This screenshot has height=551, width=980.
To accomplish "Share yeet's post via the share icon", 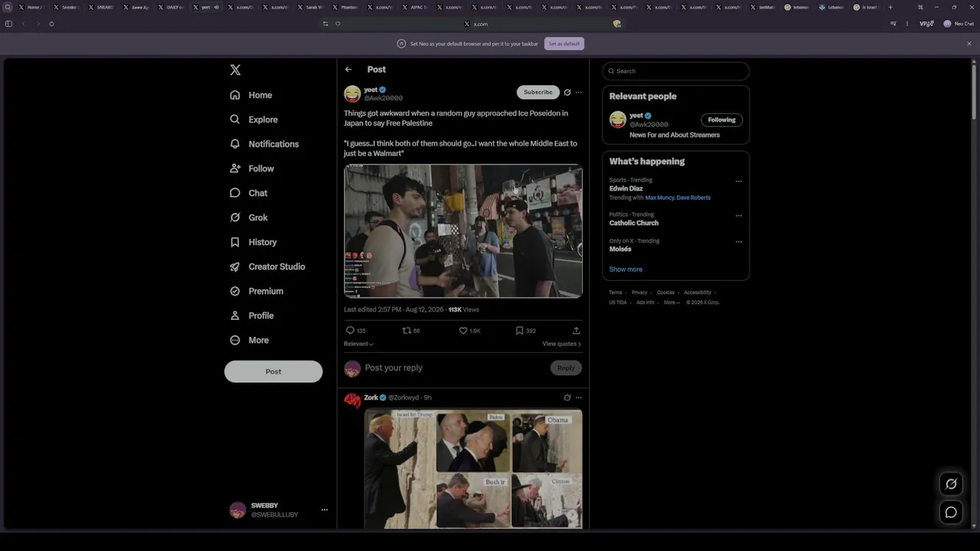I will [577, 331].
